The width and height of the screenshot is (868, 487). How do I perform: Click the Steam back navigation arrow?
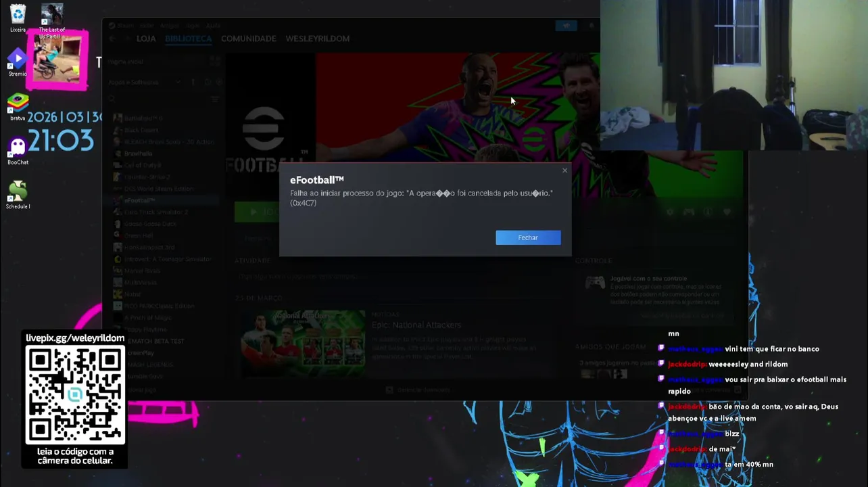click(x=113, y=39)
